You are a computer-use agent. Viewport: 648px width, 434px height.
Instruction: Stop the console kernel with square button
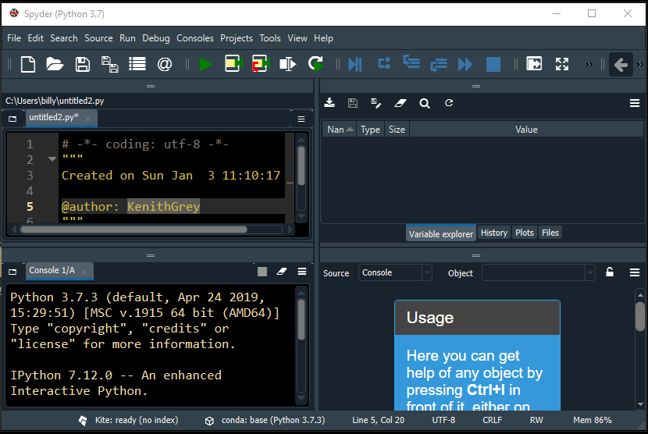[262, 271]
